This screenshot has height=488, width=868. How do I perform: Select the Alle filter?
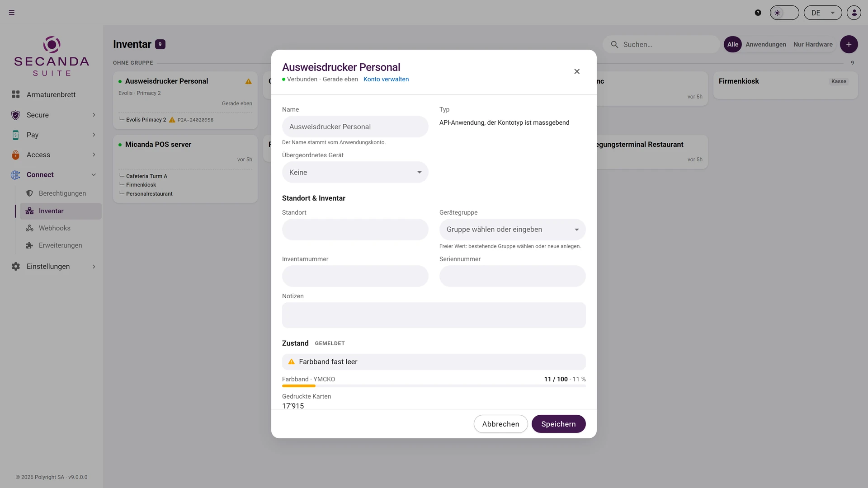(x=732, y=44)
